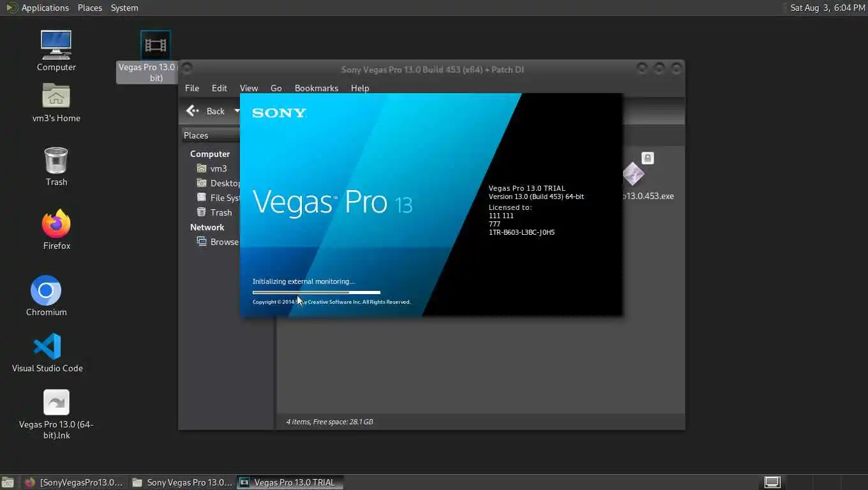
Task: Select vm3 in the Places sidebar
Action: 218,168
